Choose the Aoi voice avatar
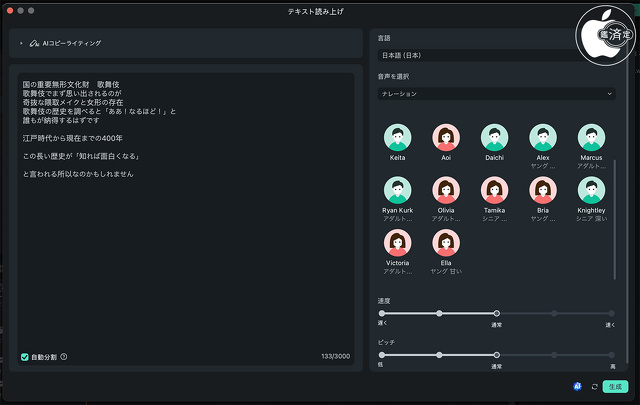This screenshot has width=640, height=405. point(446,138)
